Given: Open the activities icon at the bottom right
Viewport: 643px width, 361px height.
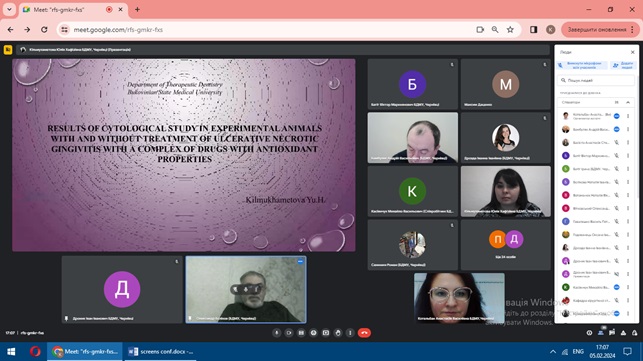Looking at the screenshot, I should coord(623,333).
